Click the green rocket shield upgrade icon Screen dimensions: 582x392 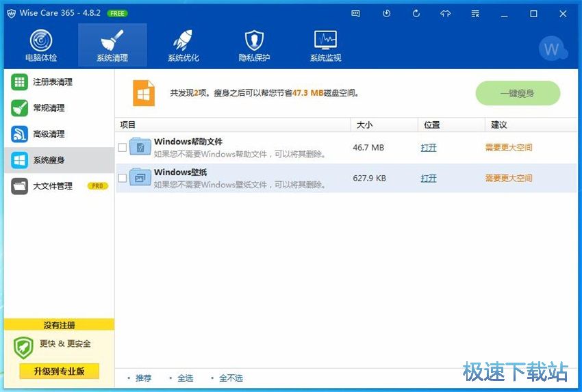23,348
